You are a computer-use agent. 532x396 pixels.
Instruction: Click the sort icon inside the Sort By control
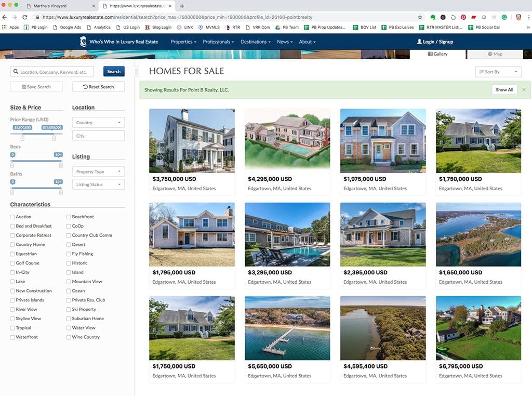pyautogui.click(x=481, y=71)
